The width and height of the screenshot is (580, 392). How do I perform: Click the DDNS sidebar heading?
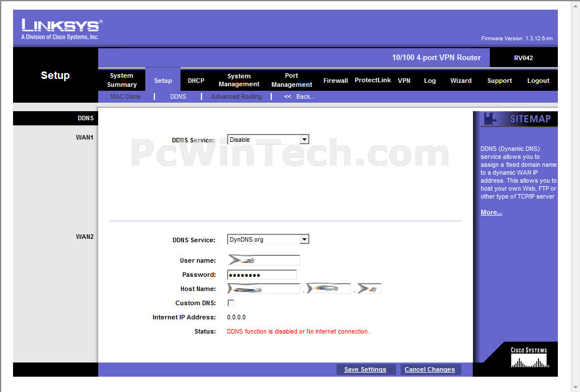[x=86, y=118]
